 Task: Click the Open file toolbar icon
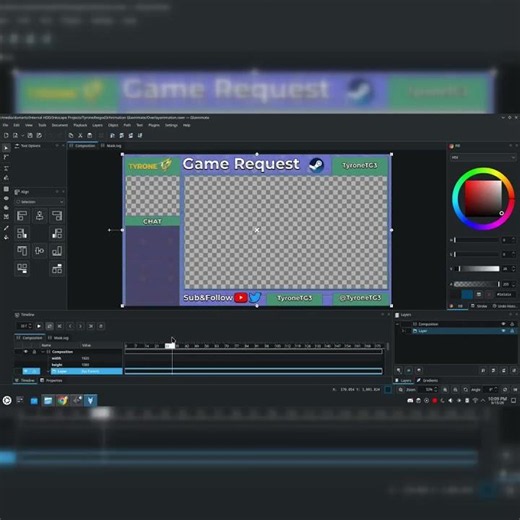[x=15, y=135]
